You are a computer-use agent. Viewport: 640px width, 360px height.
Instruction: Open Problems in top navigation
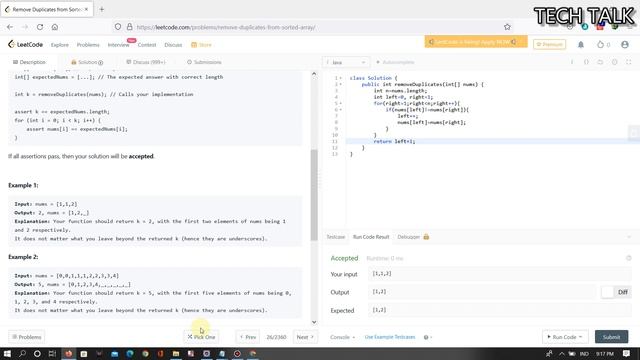[x=88, y=44]
